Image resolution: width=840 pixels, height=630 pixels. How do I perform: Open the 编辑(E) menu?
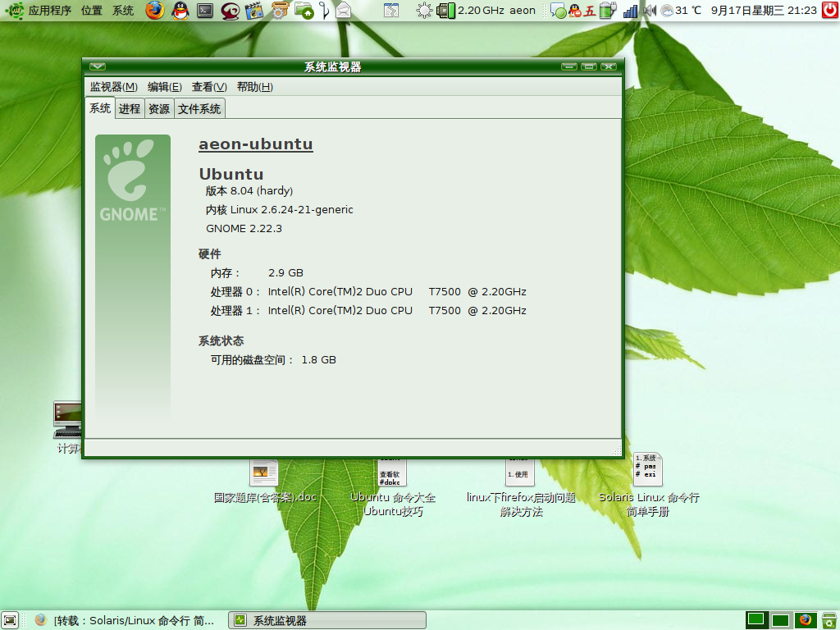click(x=164, y=87)
